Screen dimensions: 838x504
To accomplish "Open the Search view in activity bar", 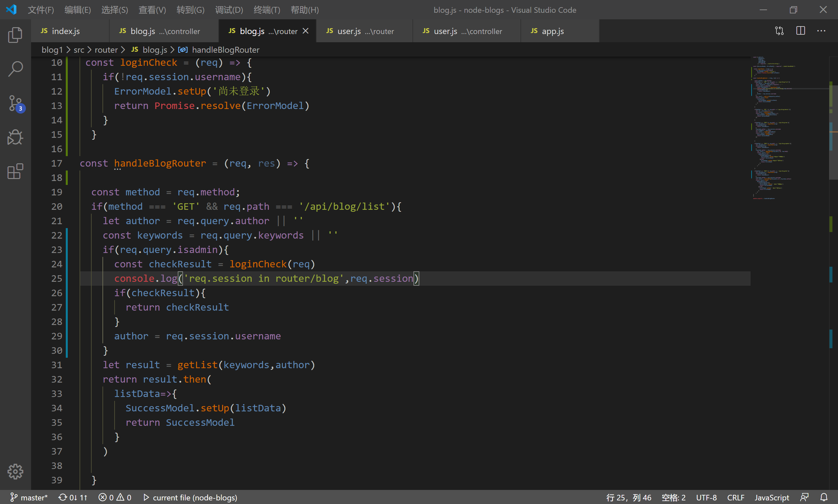I will pos(15,69).
